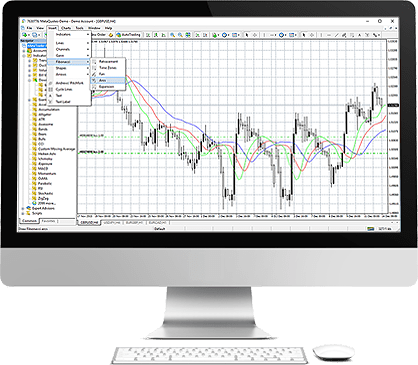Collapse the Indicators node in Navigator
Image resolution: width=418 pixels, height=365 pixels.
[x=24, y=56]
